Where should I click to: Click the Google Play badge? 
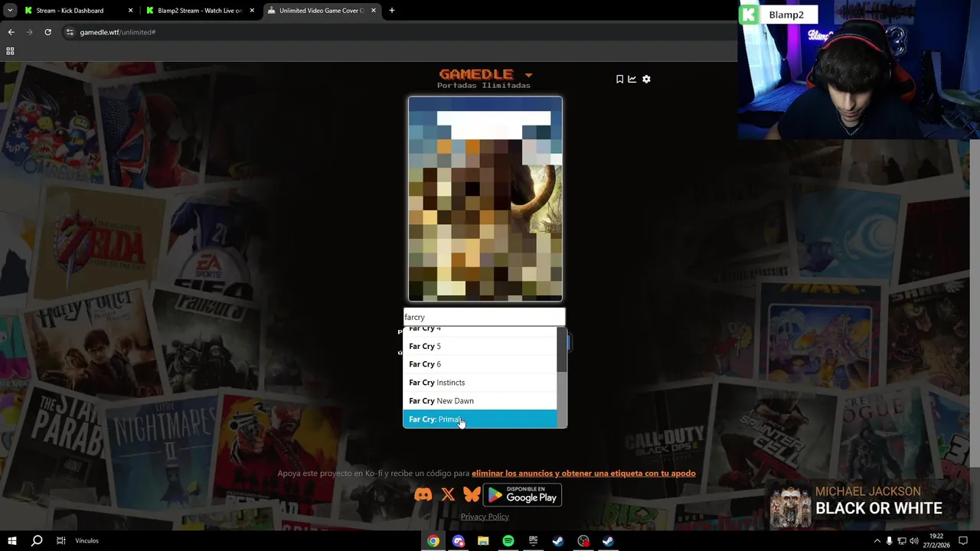[x=522, y=495]
